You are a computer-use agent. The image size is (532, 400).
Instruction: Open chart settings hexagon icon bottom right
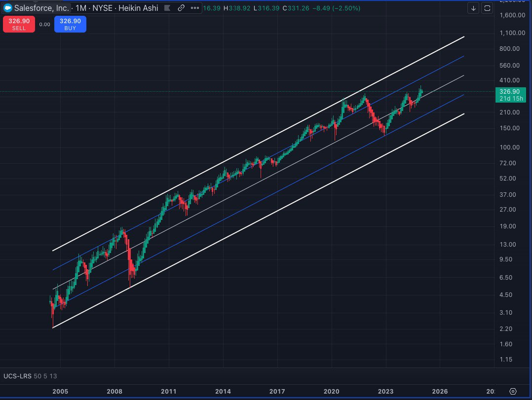pyautogui.click(x=513, y=391)
